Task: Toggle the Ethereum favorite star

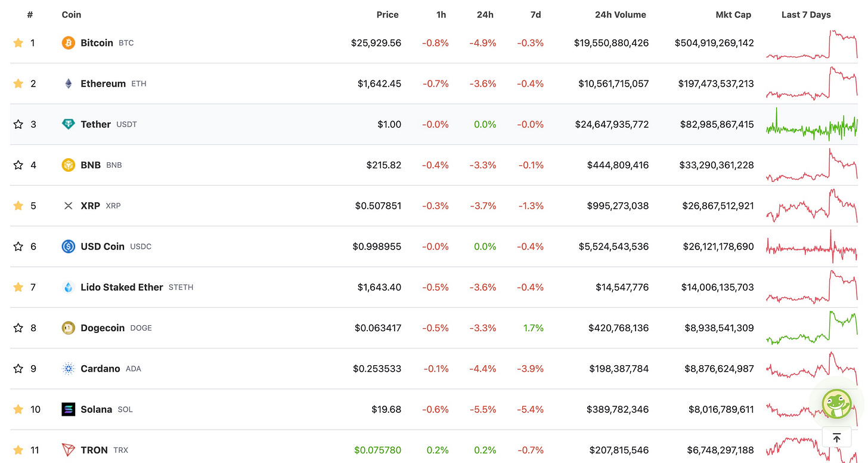Action: (x=18, y=84)
